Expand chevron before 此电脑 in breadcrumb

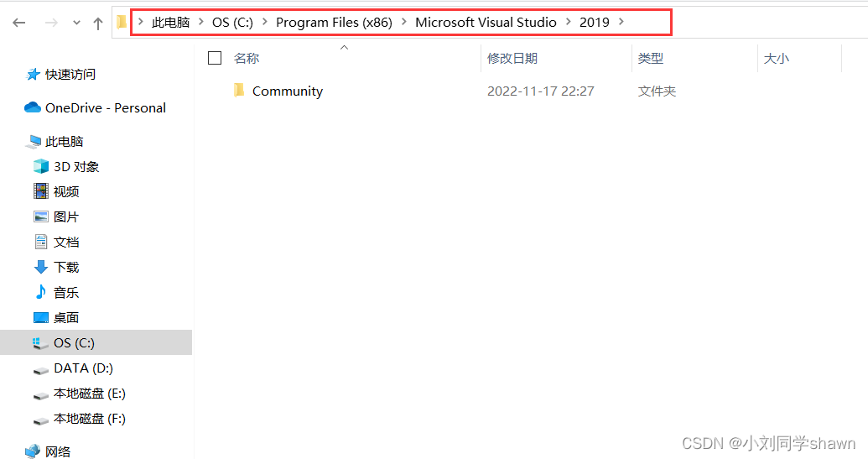point(141,22)
